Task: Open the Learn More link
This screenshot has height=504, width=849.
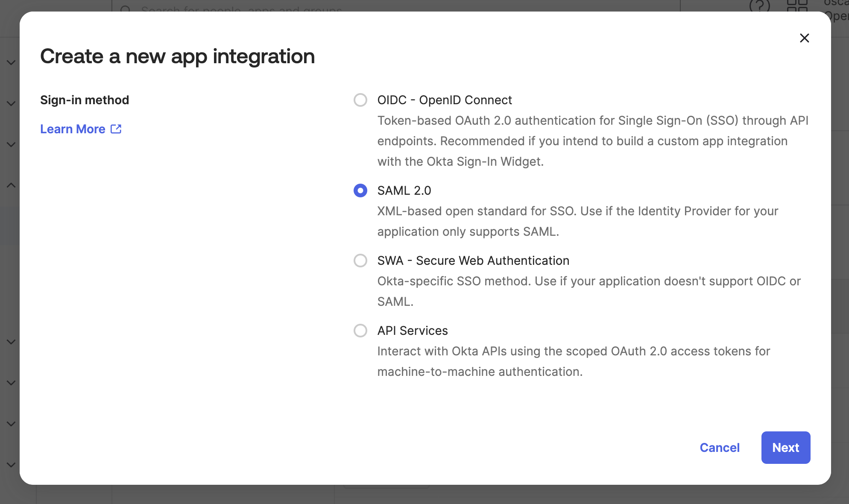Action: click(81, 129)
